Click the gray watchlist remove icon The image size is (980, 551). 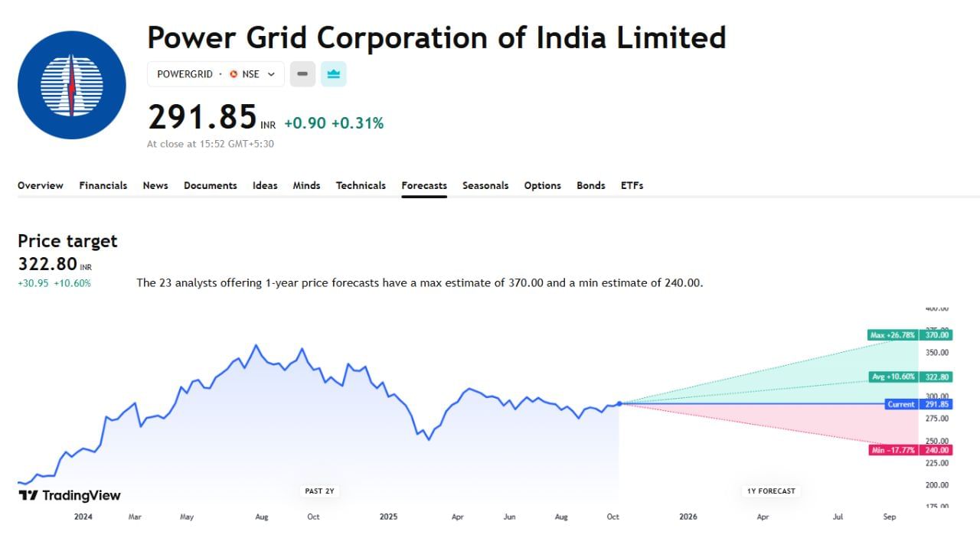[302, 73]
